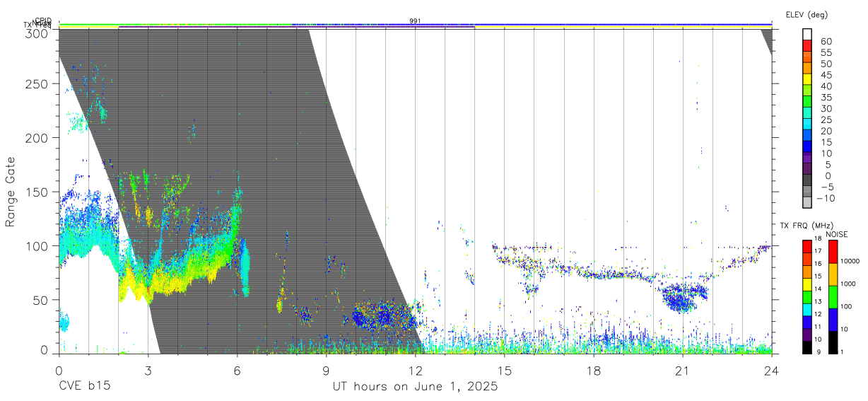This screenshot has height=401, width=868.
Task: Click the red NOISE swatch above 10000
Action: tap(833, 252)
